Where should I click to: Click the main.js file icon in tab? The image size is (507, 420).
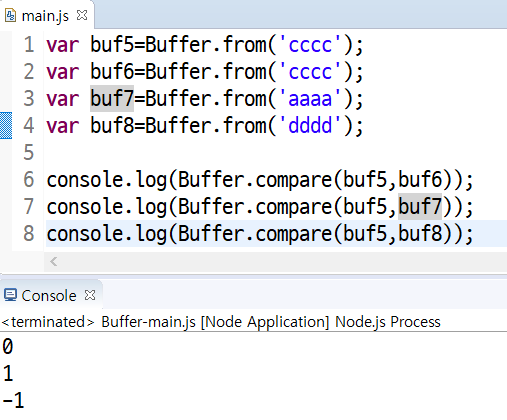tap(10, 16)
